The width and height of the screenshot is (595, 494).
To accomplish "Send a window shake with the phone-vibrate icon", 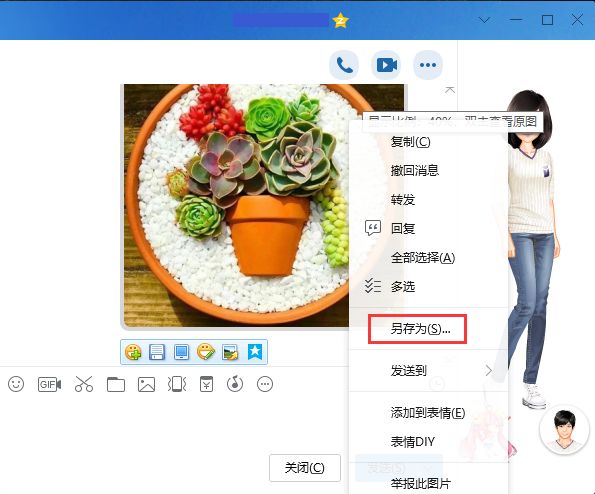I will pos(176,384).
